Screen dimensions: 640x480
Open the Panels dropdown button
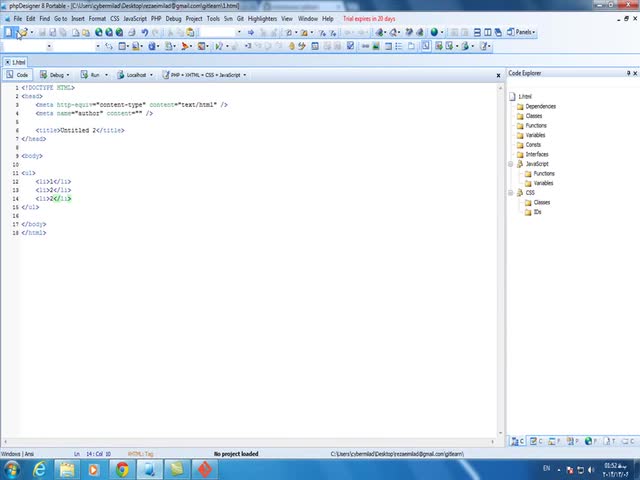pos(521,32)
